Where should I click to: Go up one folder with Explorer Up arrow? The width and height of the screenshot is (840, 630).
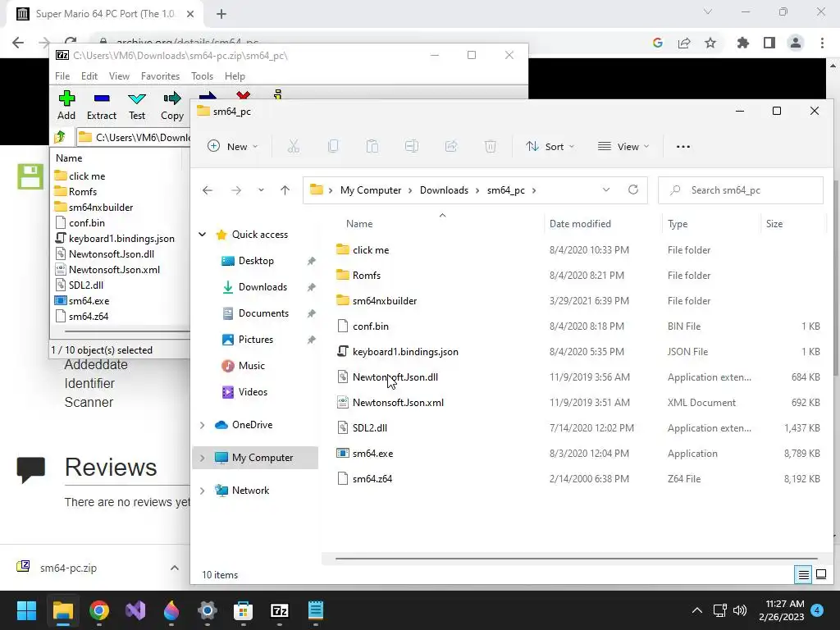coord(285,190)
